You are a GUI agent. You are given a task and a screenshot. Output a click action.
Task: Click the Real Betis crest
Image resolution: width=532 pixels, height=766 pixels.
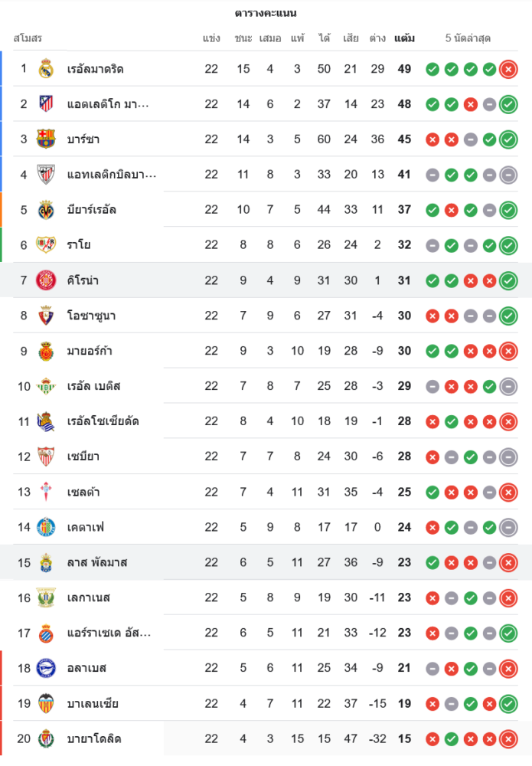pyautogui.click(x=46, y=386)
